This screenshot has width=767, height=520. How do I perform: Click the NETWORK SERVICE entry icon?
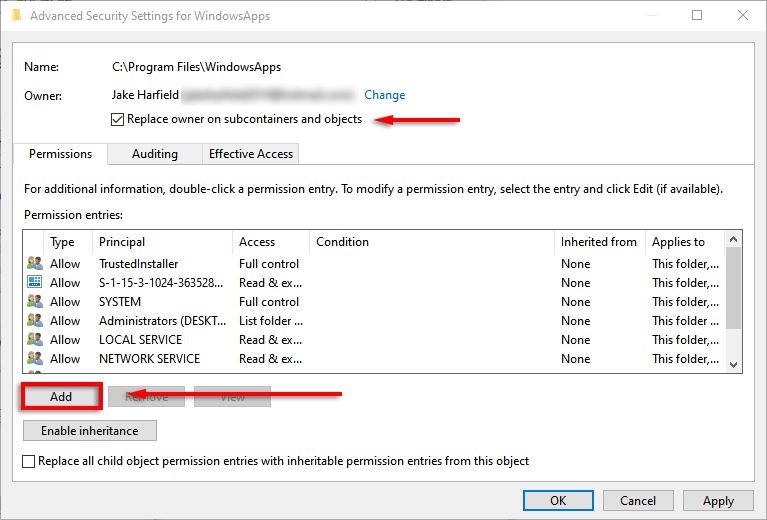coord(35,359)
